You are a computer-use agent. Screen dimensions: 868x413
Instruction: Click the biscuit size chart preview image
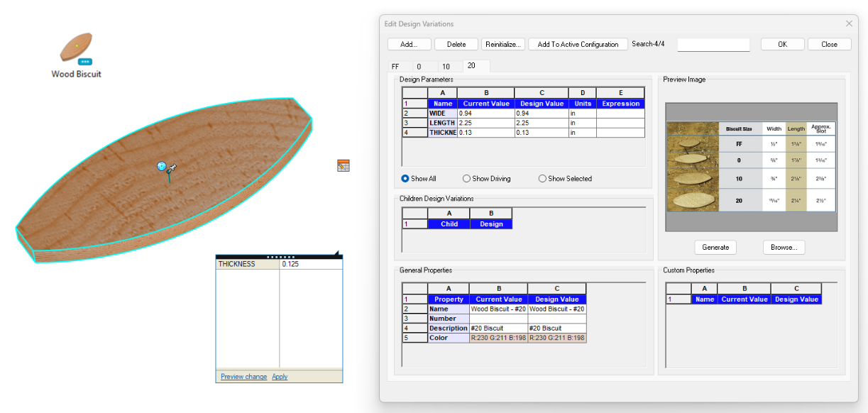[751, 167]
